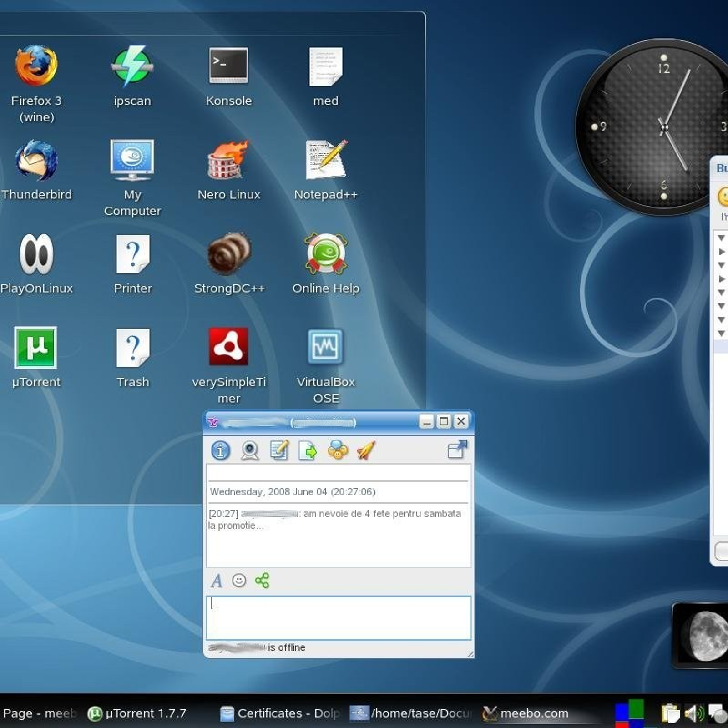
Task: Detach chat using pop-out window icon
Action: [457, 450]
